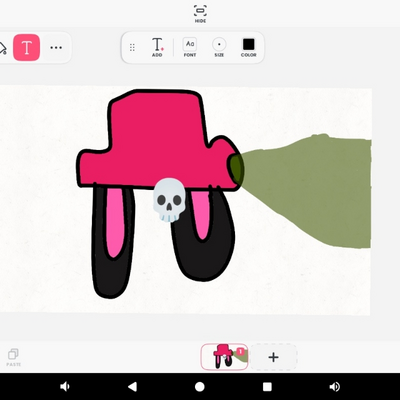Tap the Android home circle button
Screen dimensions: 400x400
pyautogui.click(x=200, y=387)
